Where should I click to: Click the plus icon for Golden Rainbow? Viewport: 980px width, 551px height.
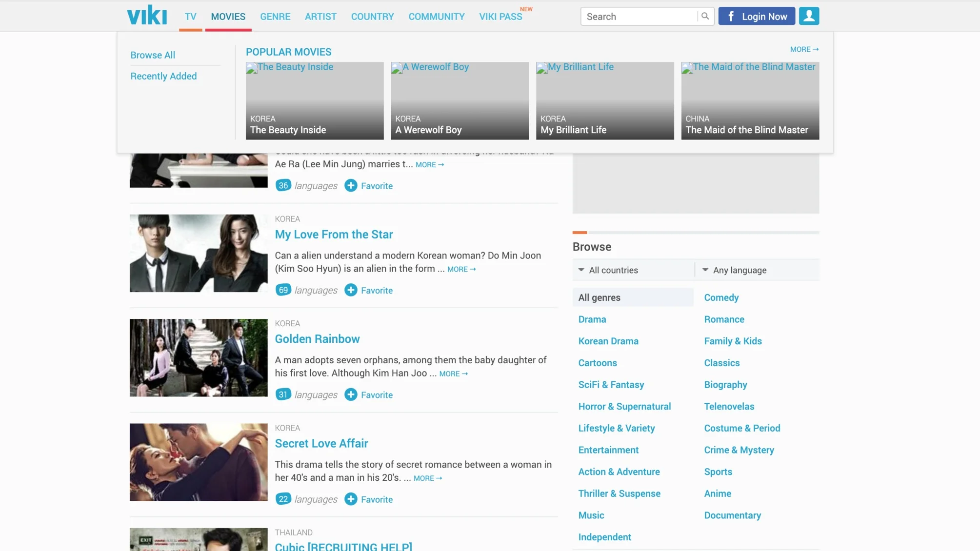pyautogui.click(x=351, y=394)
